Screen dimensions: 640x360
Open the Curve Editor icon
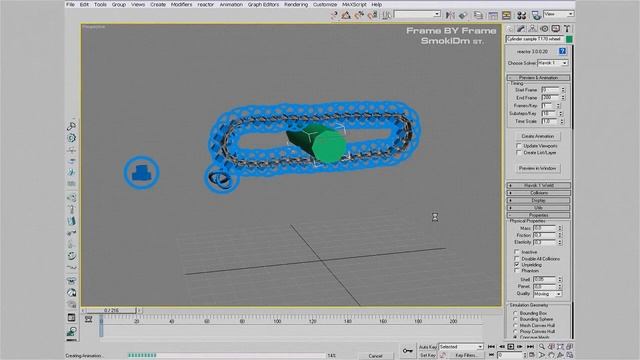[x=493, y=15]
